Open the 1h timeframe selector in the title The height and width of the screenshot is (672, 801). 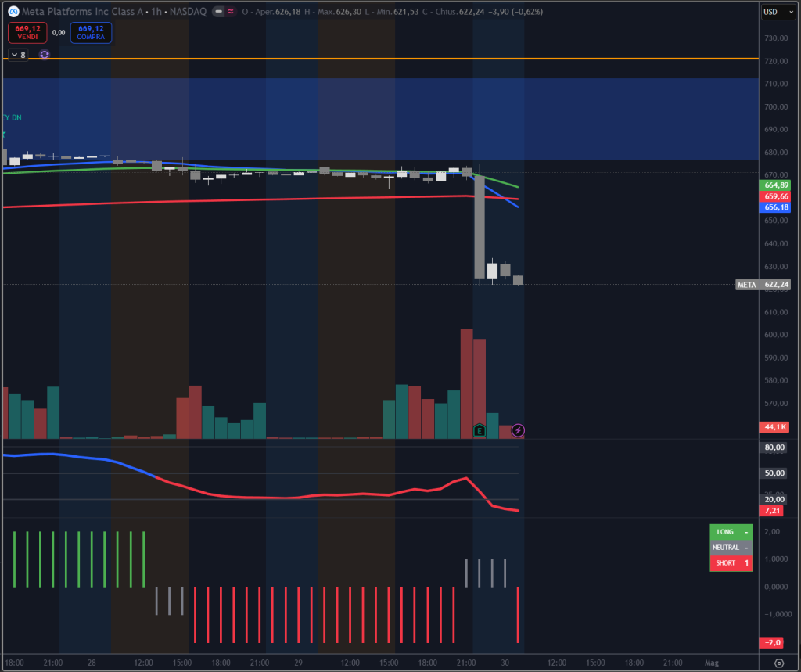pos(155,10)
